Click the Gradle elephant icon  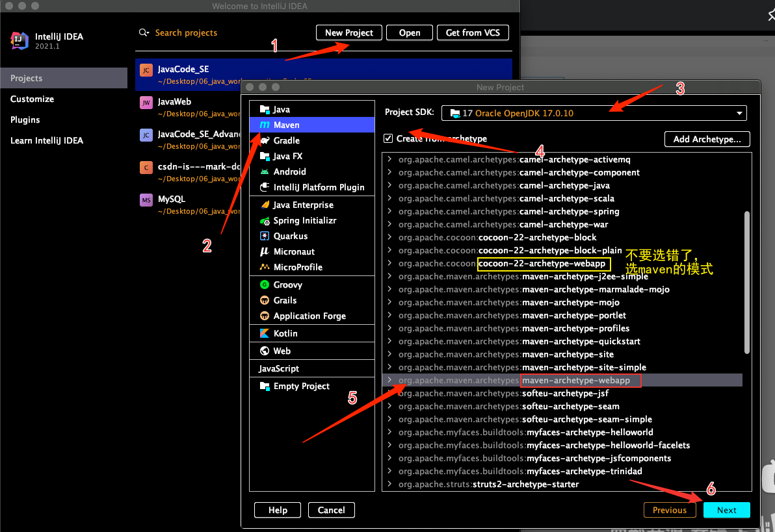pos(265,140)
